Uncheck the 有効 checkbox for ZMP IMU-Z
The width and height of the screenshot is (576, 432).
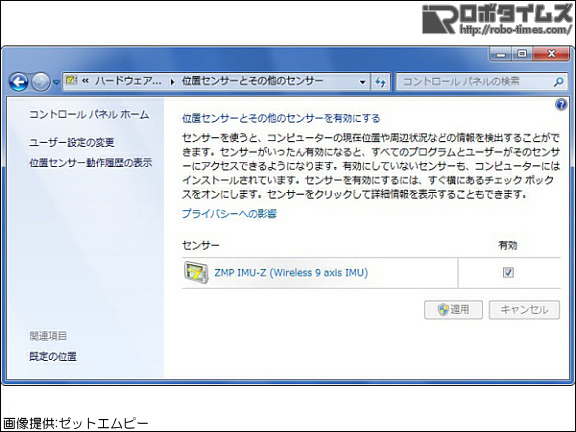[x=508, y=272]
